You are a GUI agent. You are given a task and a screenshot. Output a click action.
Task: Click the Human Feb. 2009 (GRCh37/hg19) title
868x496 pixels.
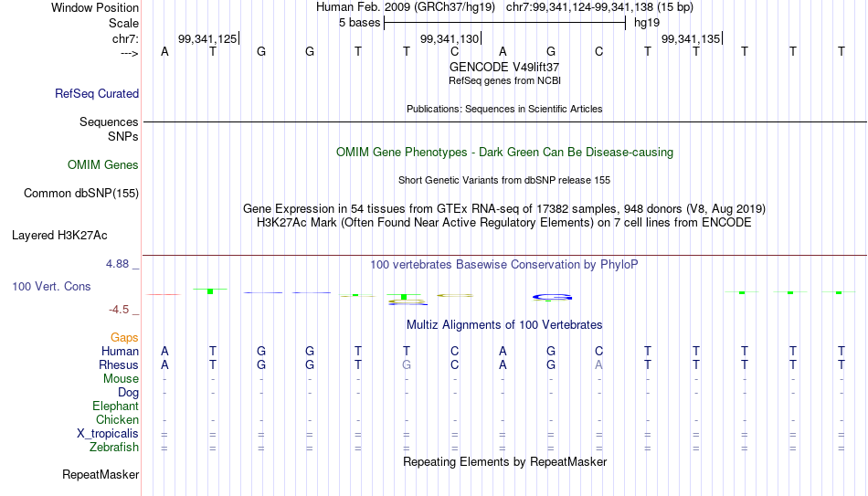point(405,7)
